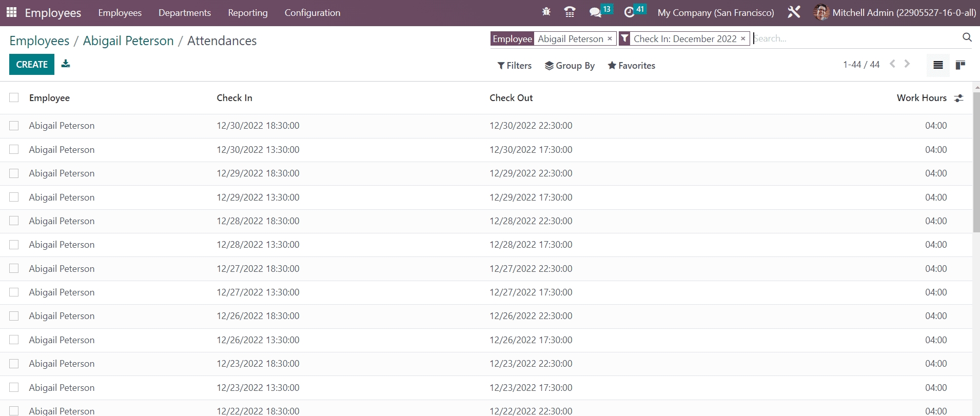
Task: Open the Configuration menu
Action: tap(312, 13)
